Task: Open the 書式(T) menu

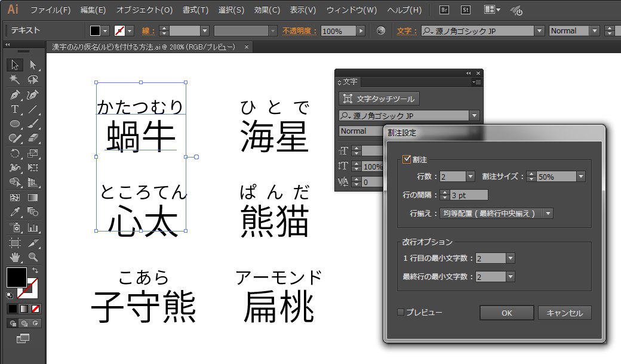Action: click(195, 10)
